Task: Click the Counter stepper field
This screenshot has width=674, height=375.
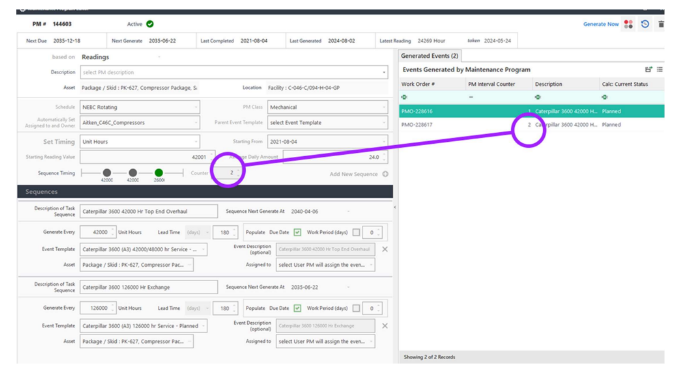Action: (228, 173)
